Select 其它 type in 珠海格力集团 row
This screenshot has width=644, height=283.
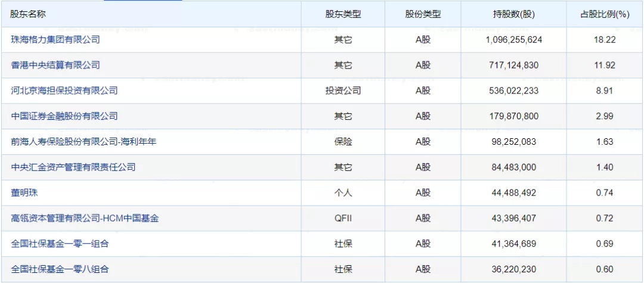343,40
